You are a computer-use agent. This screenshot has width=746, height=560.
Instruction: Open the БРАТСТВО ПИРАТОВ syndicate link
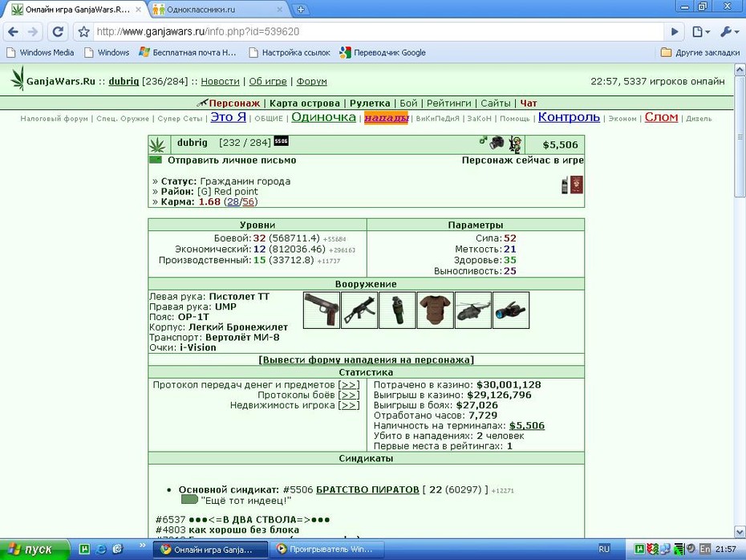[x=367, y=489]
